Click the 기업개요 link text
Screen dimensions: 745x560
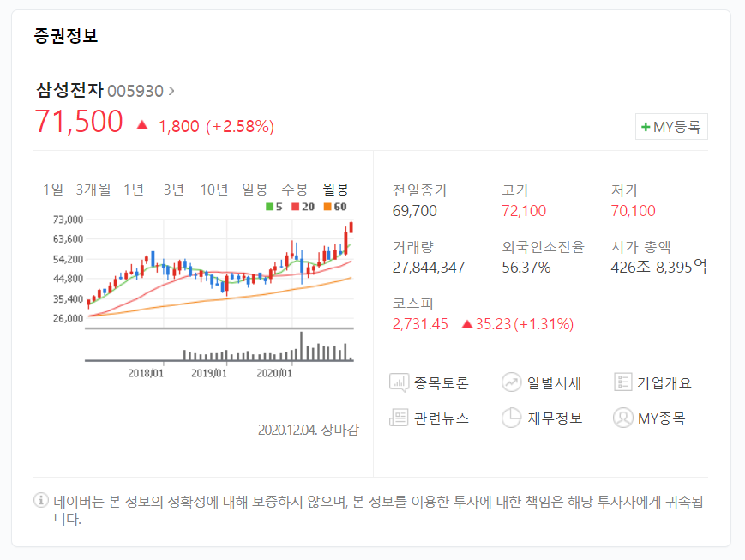click(x=664, y=383)
